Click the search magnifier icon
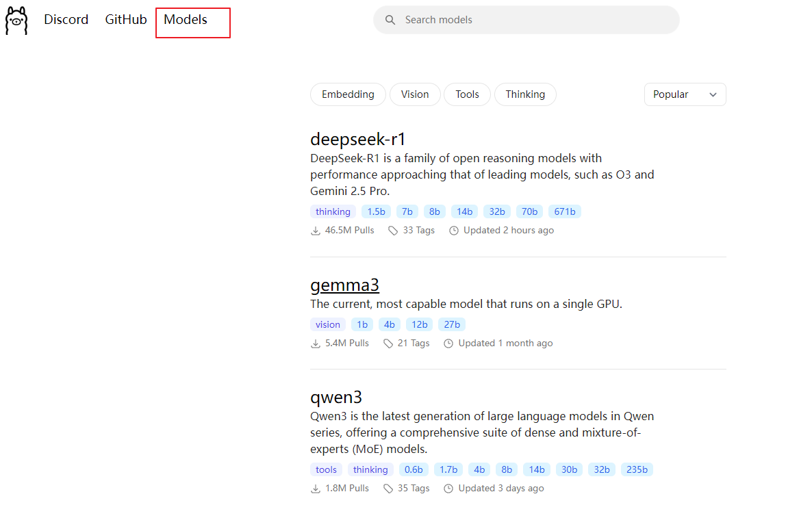Screen dimensions: 812x505 coord(390,20)
